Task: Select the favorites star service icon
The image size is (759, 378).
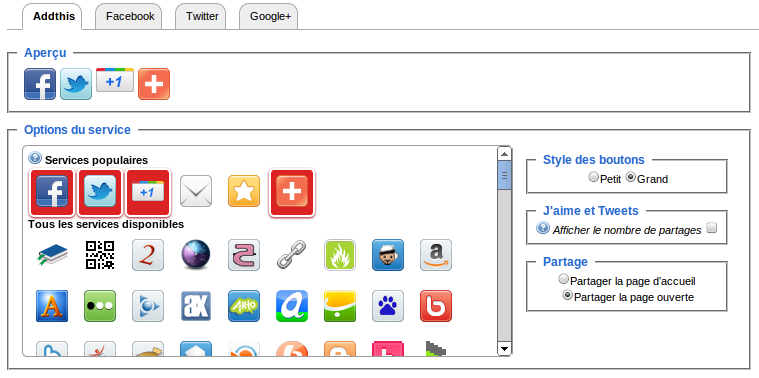Action: point(244,191)
